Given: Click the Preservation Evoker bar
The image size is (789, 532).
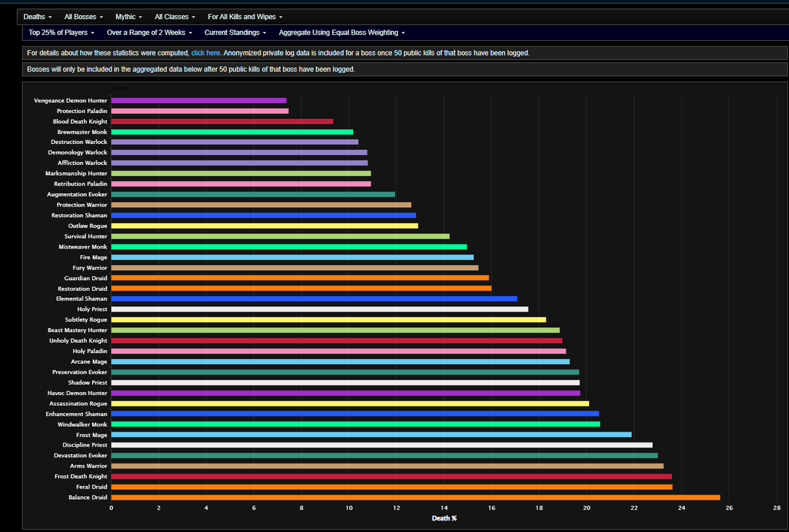Looking at the screenshot, I should (x=345, y=372).
